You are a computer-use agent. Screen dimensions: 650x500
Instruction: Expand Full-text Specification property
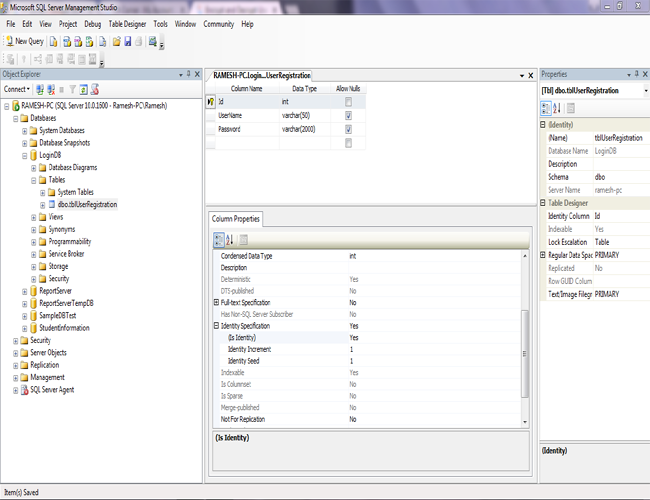pyautogui.click(x=216, y=303)
